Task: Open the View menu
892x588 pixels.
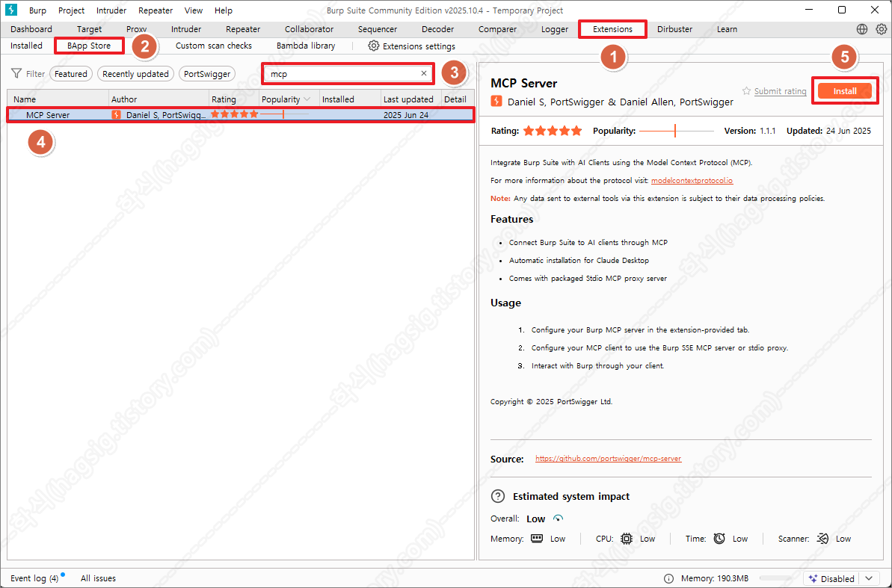Action: [x=194, y=10]
